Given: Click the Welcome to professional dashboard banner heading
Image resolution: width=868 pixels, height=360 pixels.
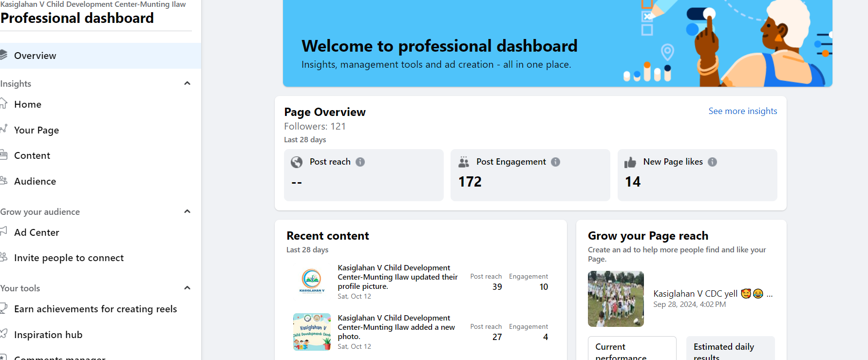Looking at the screenshot, I should (439, 46).
